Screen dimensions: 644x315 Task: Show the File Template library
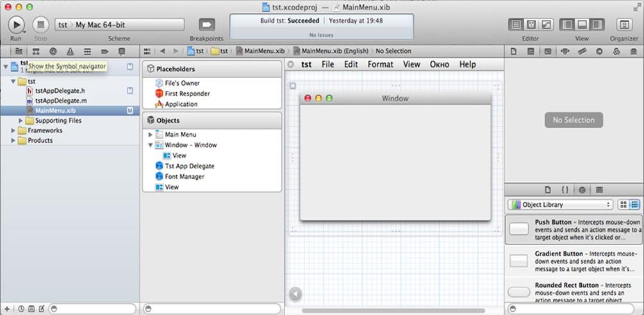coord(547,190)
